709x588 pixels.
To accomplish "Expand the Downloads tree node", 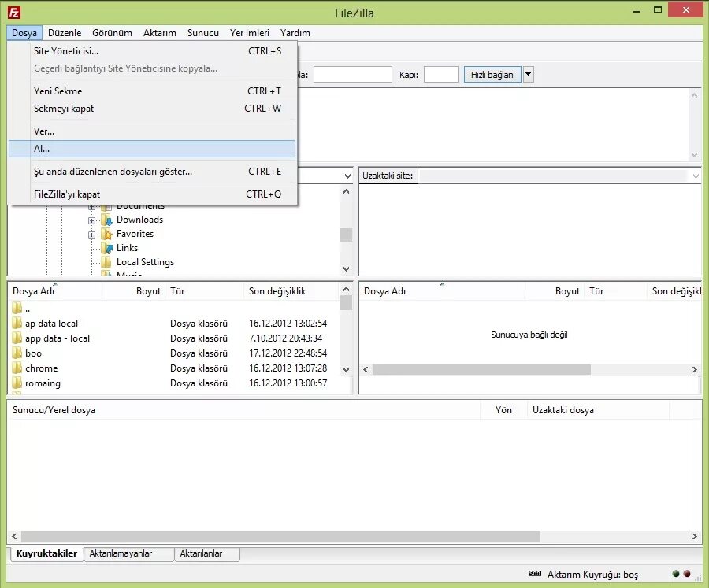I will pos(92,220).
